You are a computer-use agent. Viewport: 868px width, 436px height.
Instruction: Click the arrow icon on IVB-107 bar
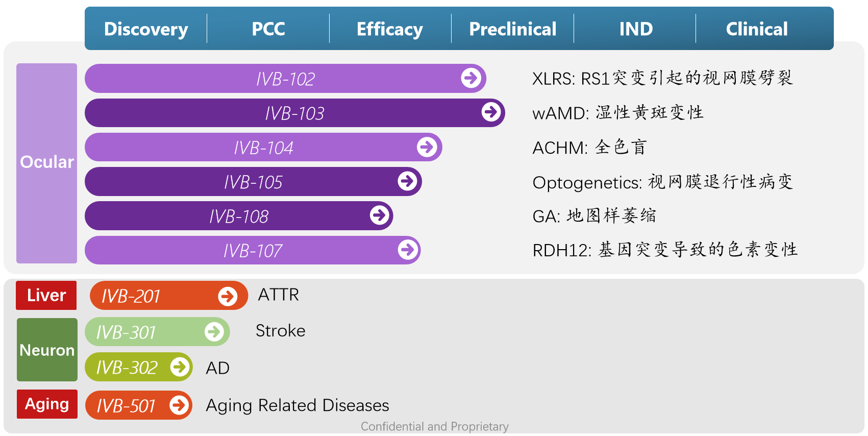[407, 250]
